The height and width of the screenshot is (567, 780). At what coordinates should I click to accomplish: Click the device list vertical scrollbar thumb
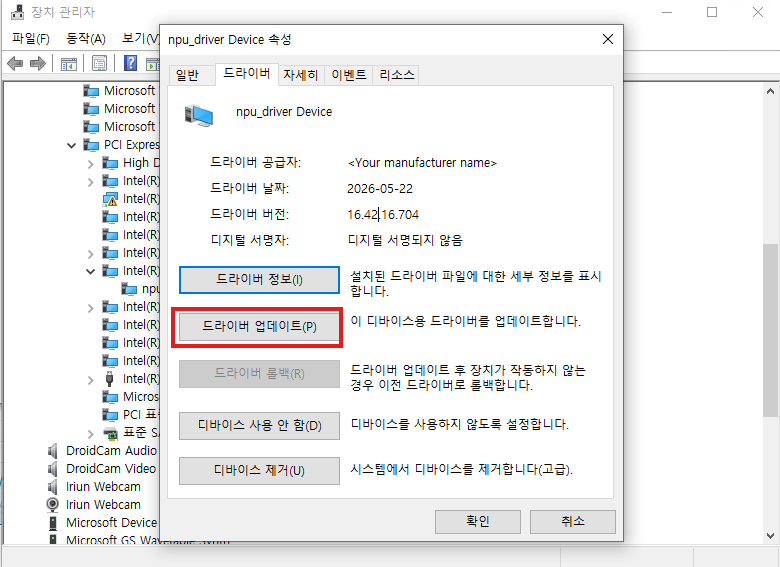tap(770, 330)
